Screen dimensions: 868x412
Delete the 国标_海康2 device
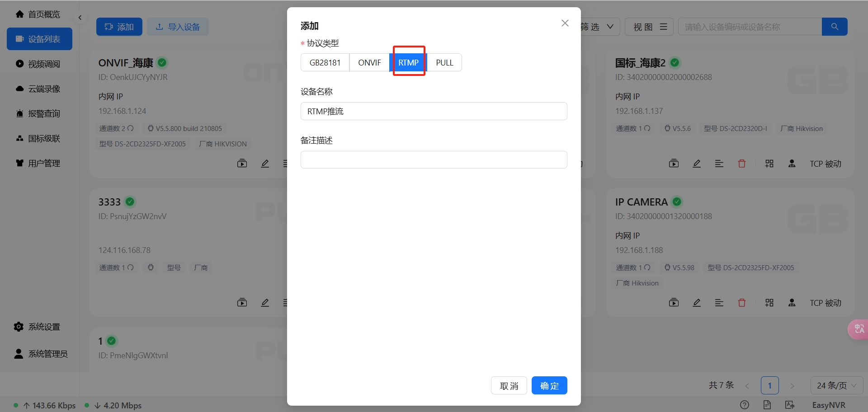tap(742, 164)
